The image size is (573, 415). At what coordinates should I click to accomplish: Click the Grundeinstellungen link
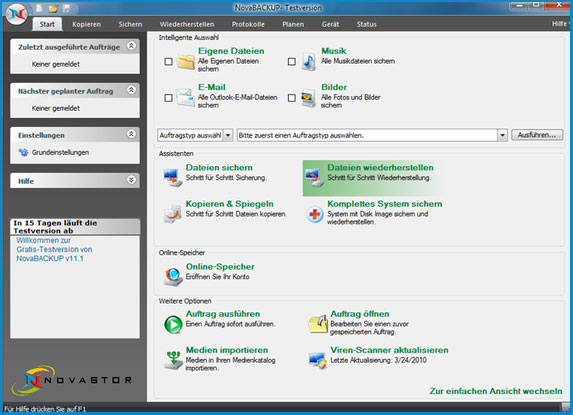60,152
